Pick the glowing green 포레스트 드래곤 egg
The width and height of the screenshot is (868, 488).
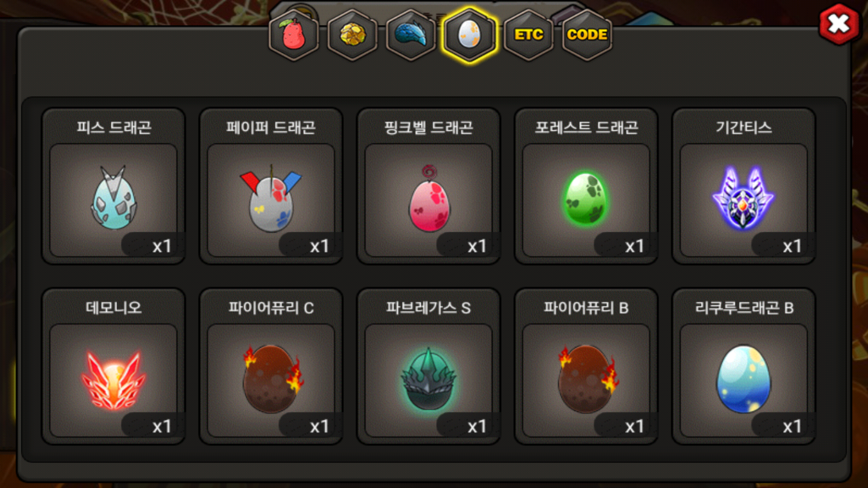click(586, 200)
